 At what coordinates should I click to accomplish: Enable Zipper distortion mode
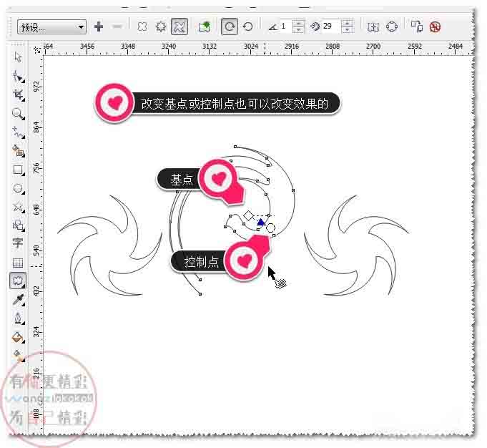161,26
